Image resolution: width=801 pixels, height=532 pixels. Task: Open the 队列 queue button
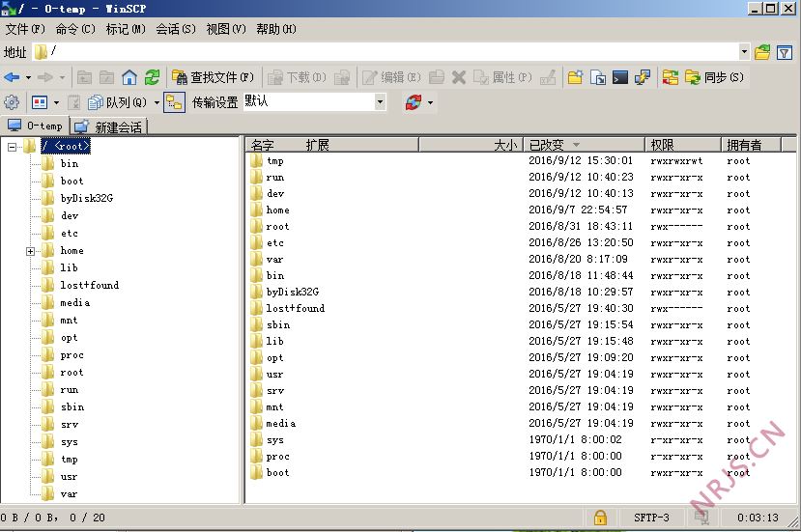117,102
